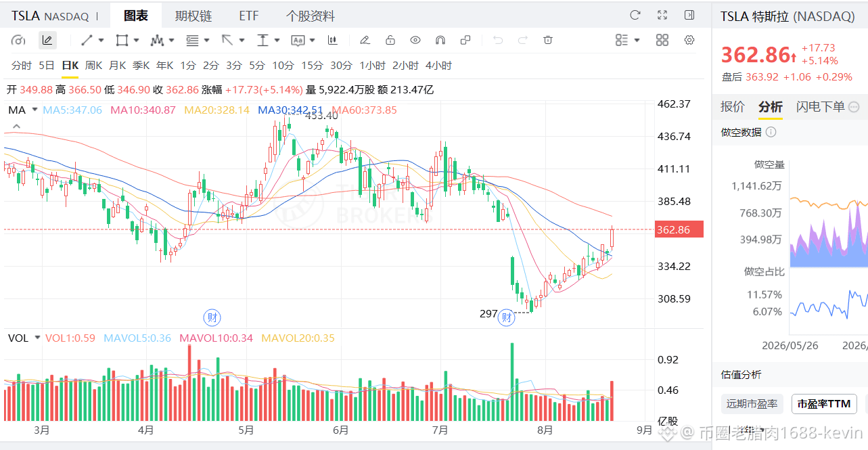Select the rectangle shape tool
Viewport: 868px width, 450px height.
coord(122,41)
